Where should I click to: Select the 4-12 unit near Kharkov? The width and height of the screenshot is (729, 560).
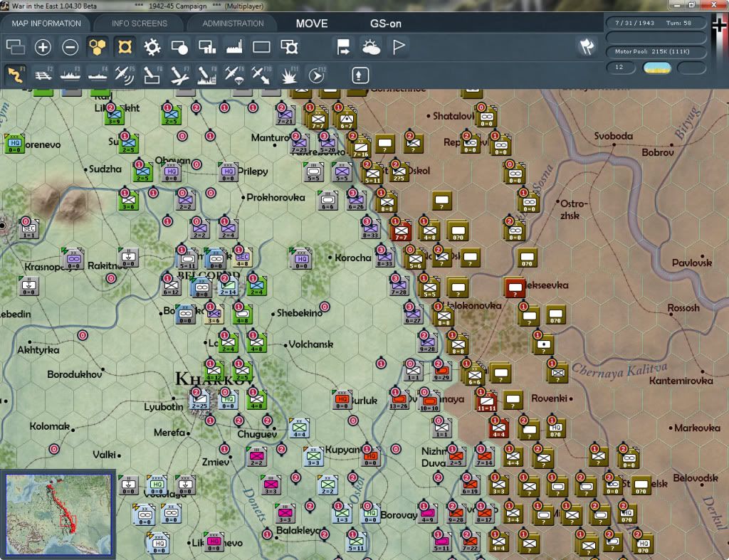pyautogui.click(x=214, y=372)
